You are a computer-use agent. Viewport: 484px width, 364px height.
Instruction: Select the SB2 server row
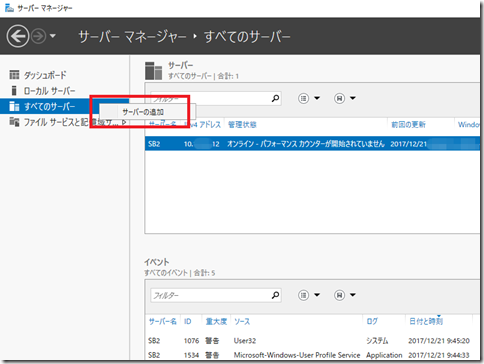pyautogui.click(x=313, y=144)
